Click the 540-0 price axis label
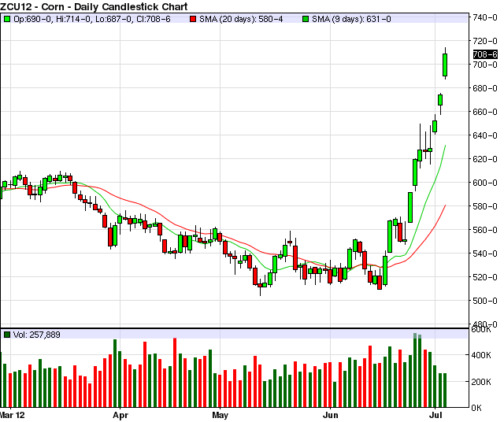 pos(485,254)
